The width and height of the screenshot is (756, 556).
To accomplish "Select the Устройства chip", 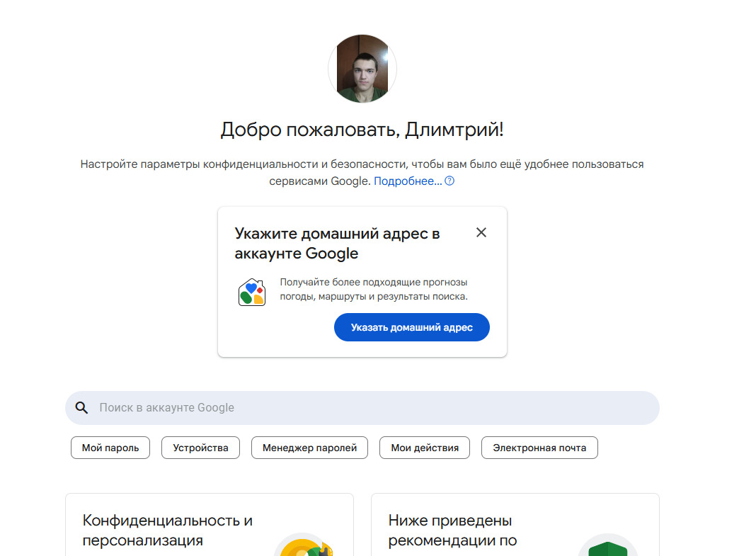I will [x=200, y=448].
